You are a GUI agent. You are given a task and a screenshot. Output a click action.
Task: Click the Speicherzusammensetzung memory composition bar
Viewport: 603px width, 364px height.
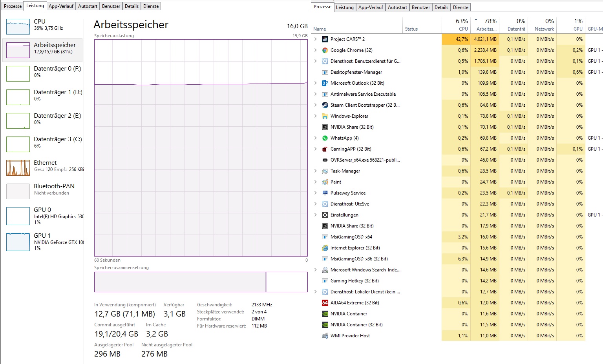pyautogui.click(x=201, y=282)
